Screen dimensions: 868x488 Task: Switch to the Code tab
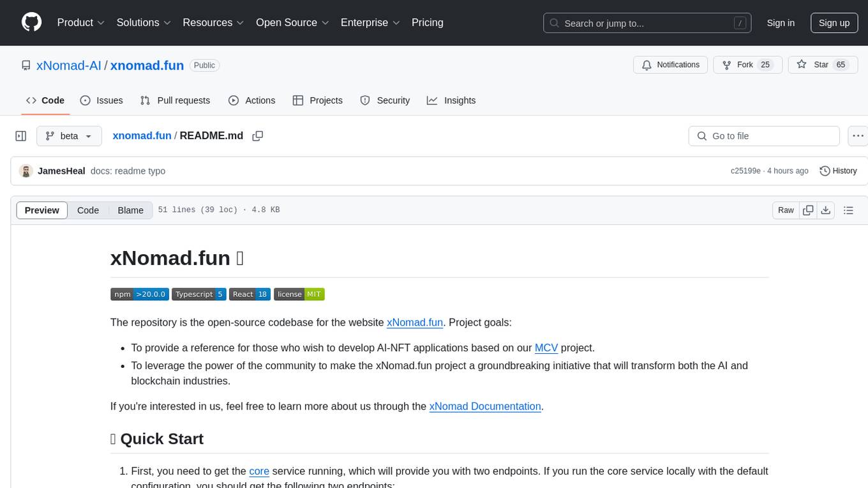(x=45, y=100)
